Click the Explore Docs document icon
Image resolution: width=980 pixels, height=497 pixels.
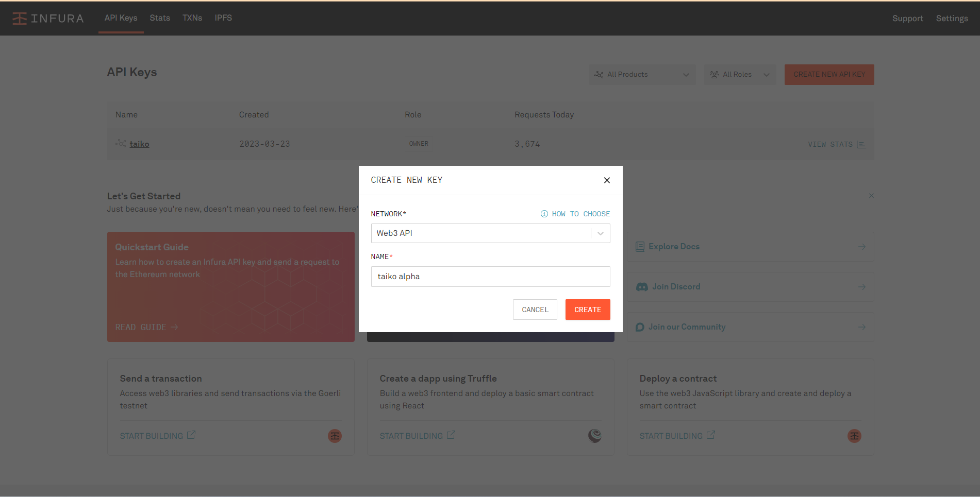[640, 247]
